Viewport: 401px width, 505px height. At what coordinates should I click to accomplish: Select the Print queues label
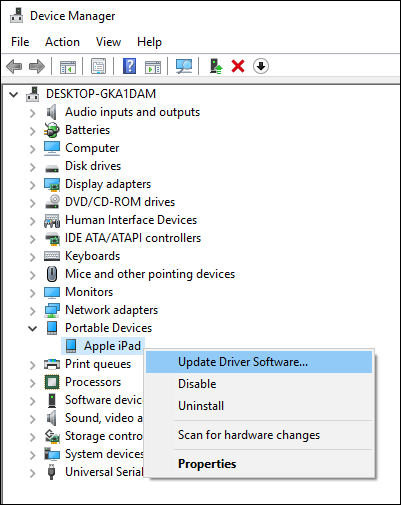(98, 364)
